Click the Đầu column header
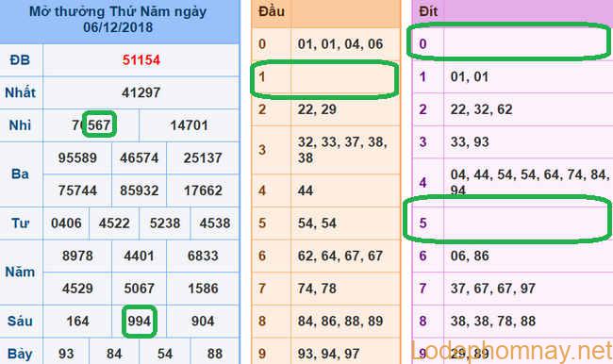The width and height of the screenshot is (613, 364). coord(272,11)
